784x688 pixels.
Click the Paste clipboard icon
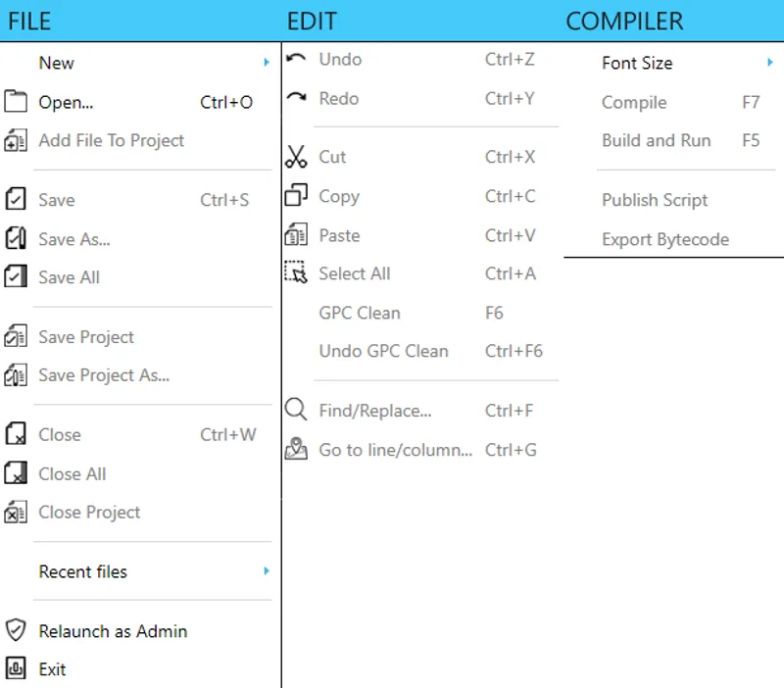click(x=296, y=235)
